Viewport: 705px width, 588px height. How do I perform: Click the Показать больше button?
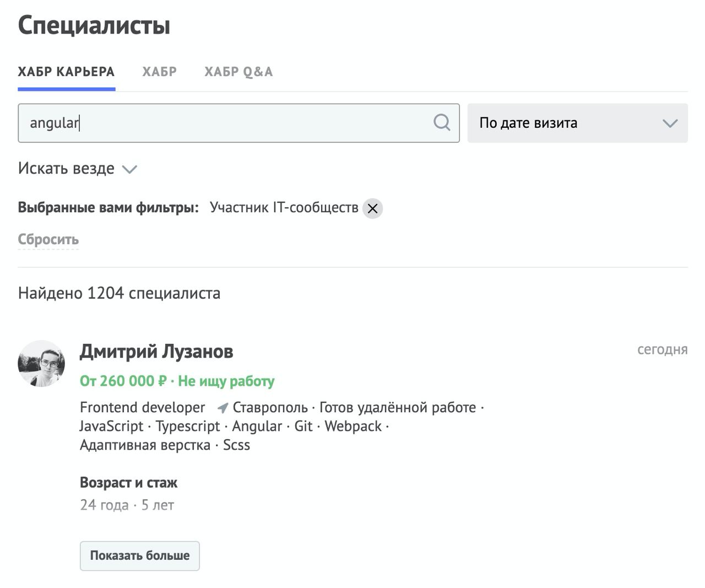click(139, 555)
